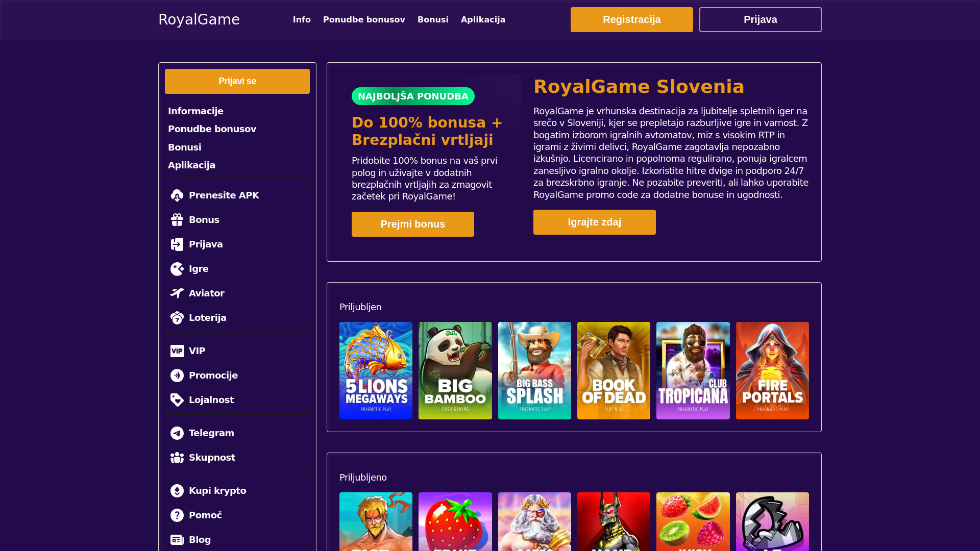Click the Igrajte zdaj button
The width and height of the screenshot is (980, 551).
595,222
